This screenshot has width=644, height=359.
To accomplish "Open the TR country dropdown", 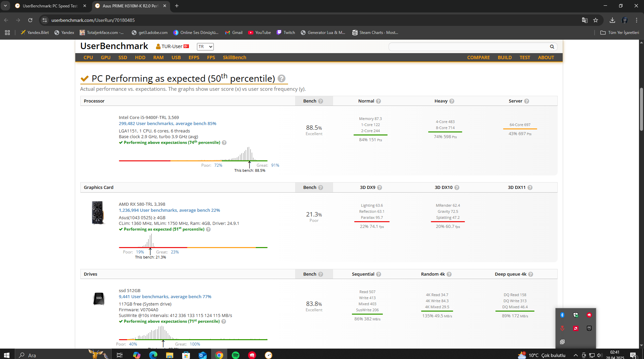I will click(x=205, y=47).
